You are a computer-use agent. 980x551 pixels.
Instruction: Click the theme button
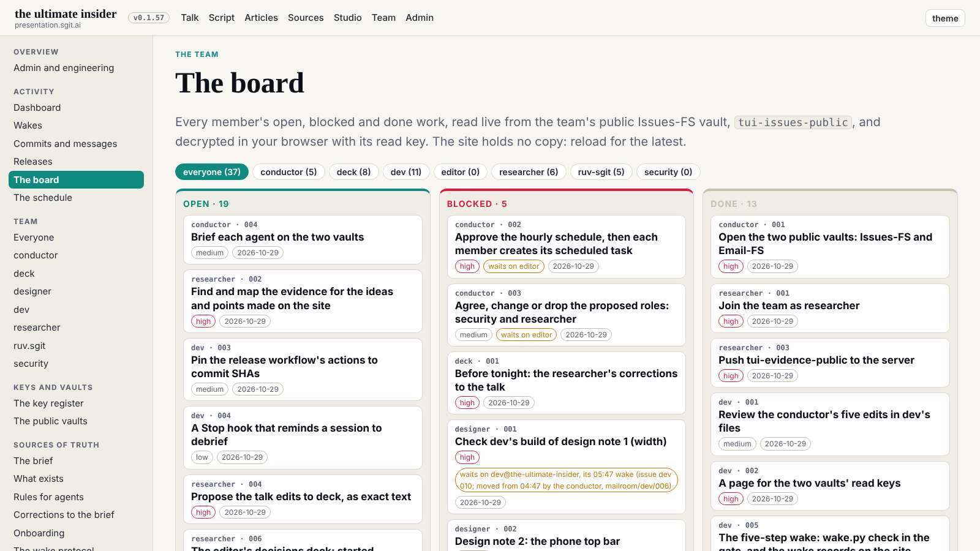pos(945,18)
